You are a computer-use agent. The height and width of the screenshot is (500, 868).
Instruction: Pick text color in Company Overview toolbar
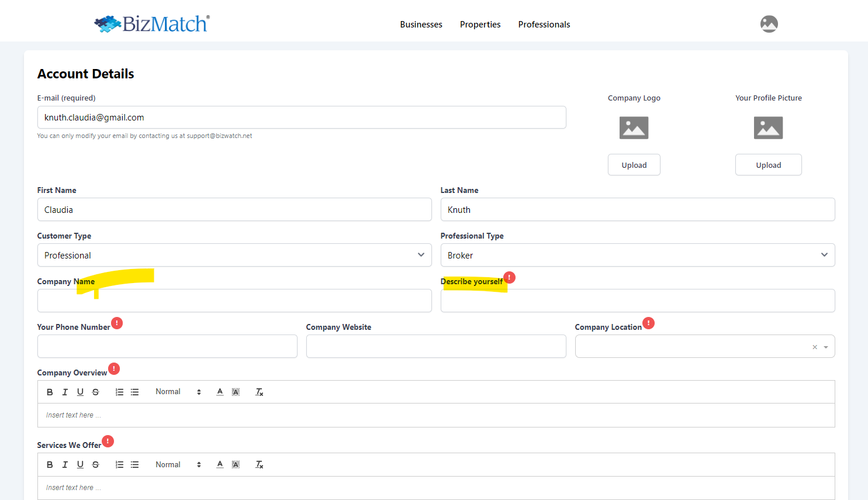coord(220,392)
